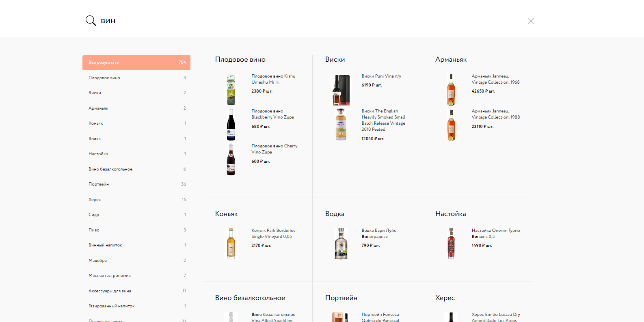Image resolution: width=644 pixels, height=322 pixels.
Task: Open 'Коньяк Park Borderies Single Vineyard 0,05'
Action: [273, 233]
